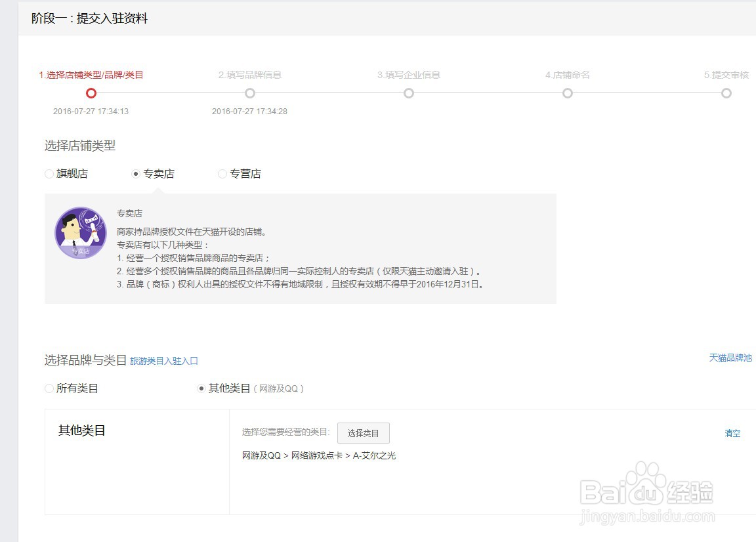Select the 其他类目 radio option

(x=201, y=388)
